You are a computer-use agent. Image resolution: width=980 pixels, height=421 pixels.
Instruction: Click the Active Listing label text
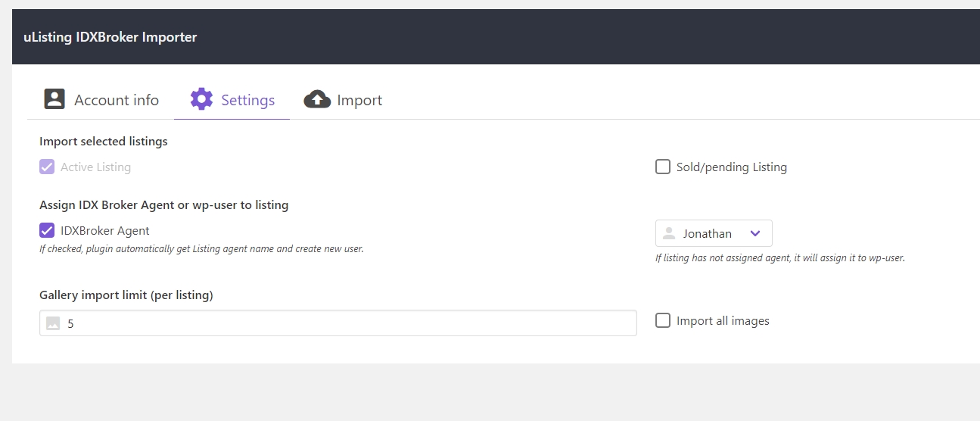95,167
